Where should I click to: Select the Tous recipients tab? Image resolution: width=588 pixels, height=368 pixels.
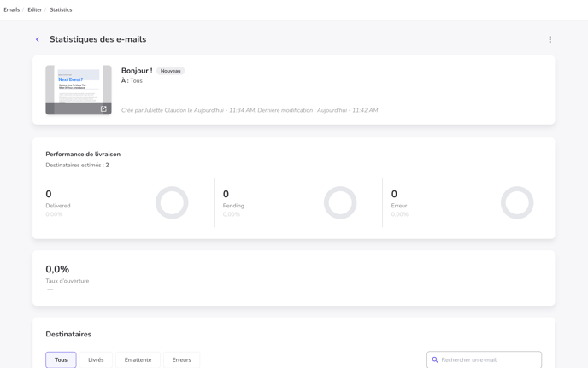point(61,360)
